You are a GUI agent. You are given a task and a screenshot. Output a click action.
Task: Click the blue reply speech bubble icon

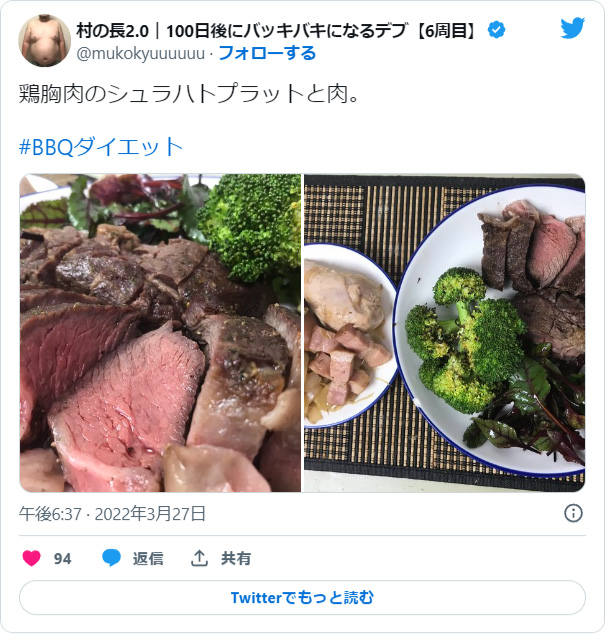111,558
